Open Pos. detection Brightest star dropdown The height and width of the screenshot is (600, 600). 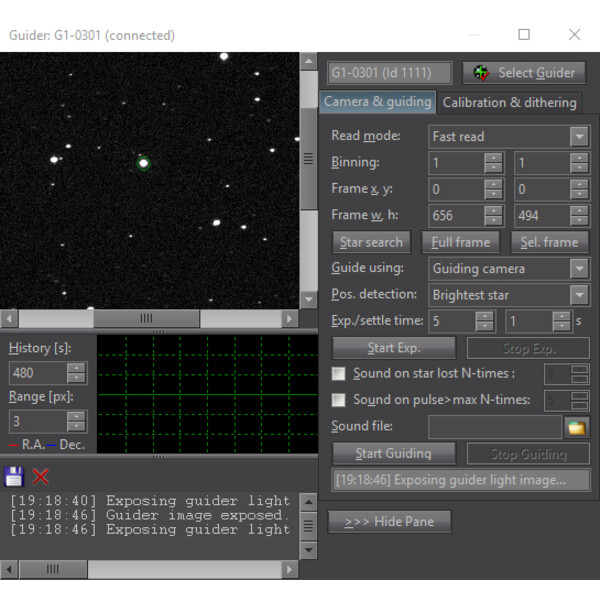579,295
